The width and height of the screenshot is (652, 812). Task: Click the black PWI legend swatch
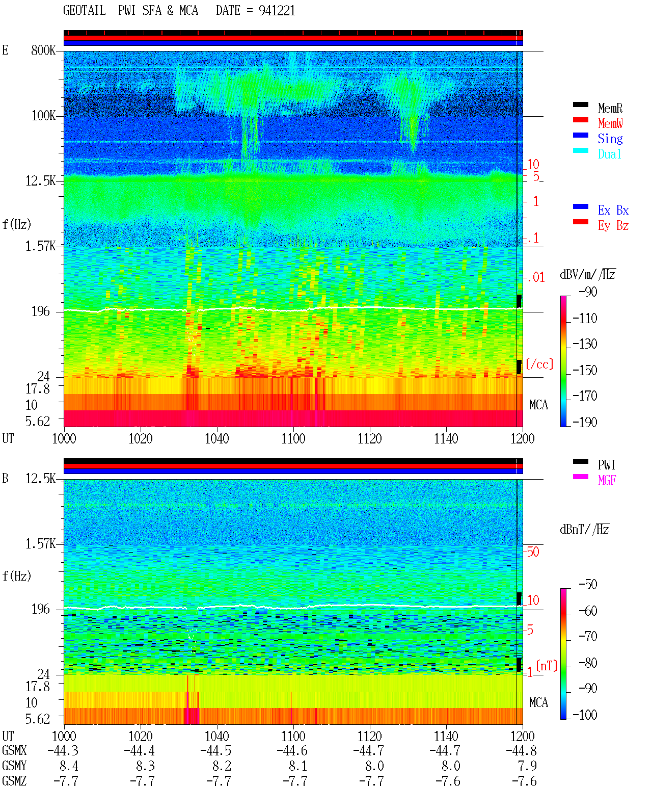581,461
